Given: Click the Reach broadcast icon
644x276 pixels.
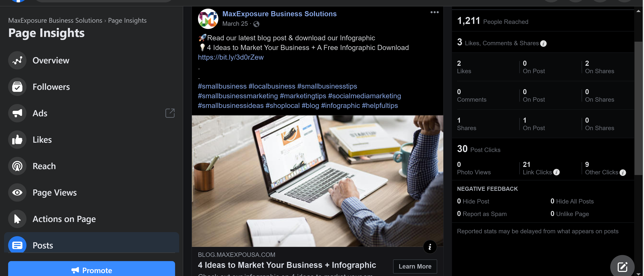Looking at the screenshot, I should tap(17, 166).
